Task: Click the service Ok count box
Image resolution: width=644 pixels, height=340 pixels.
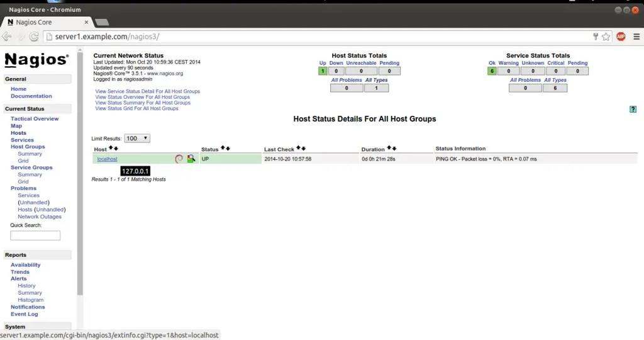Action: click(x=492, y=71)
